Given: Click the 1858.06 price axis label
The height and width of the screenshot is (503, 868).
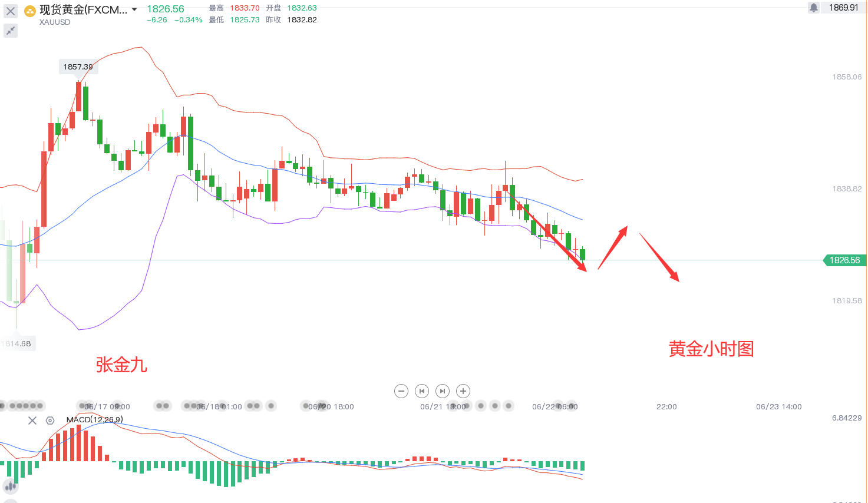Looking at the screenshot, I should 847,77.
